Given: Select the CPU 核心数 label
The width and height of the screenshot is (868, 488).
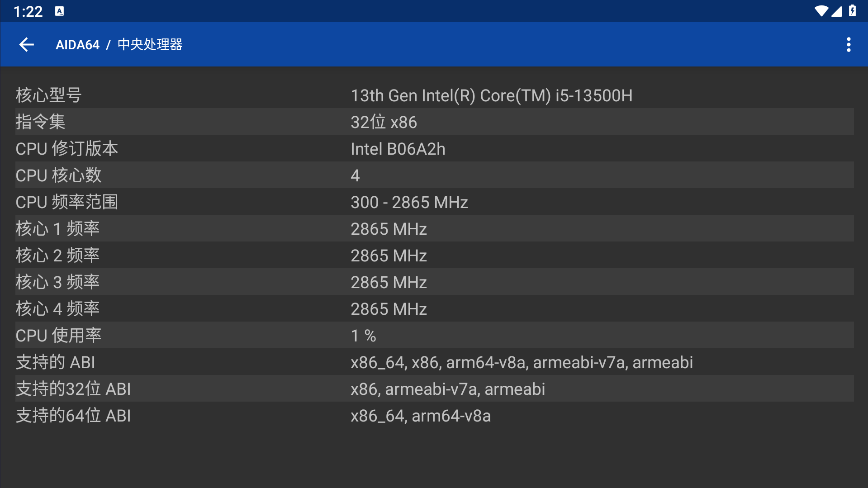Looking at the screenshot, I should (x=58, y=175).
